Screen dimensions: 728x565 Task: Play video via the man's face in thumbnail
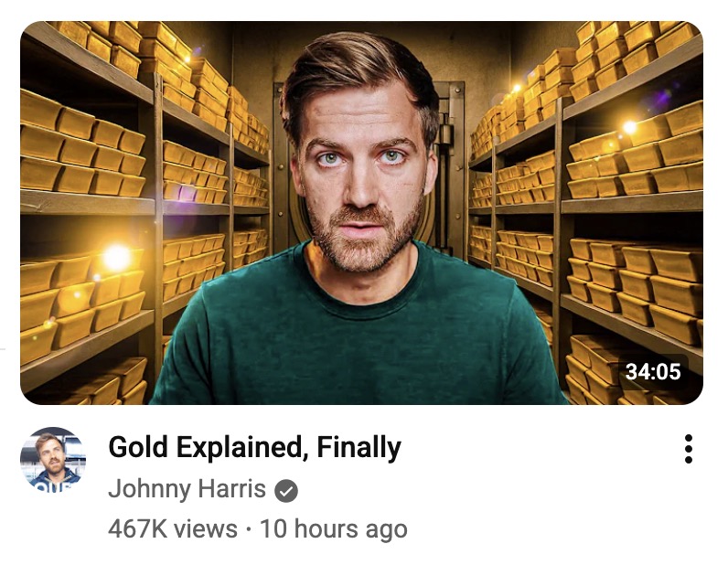click(x=363, y=174)
